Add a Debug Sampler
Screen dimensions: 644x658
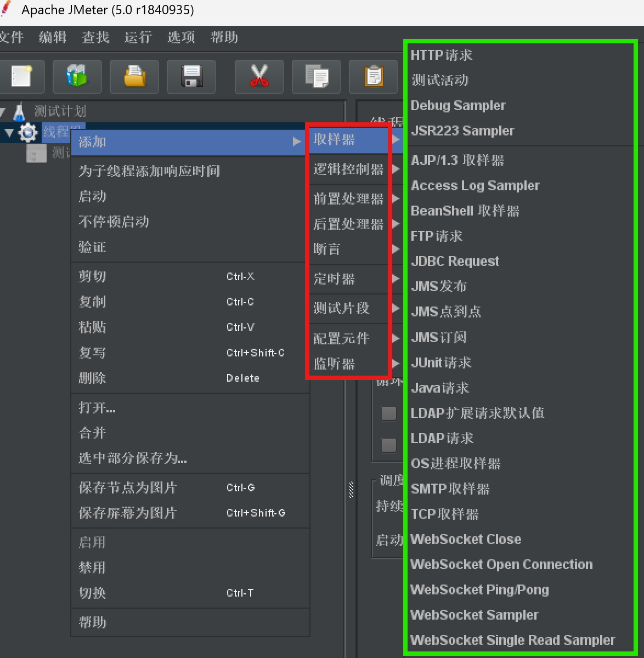[520, 105]
